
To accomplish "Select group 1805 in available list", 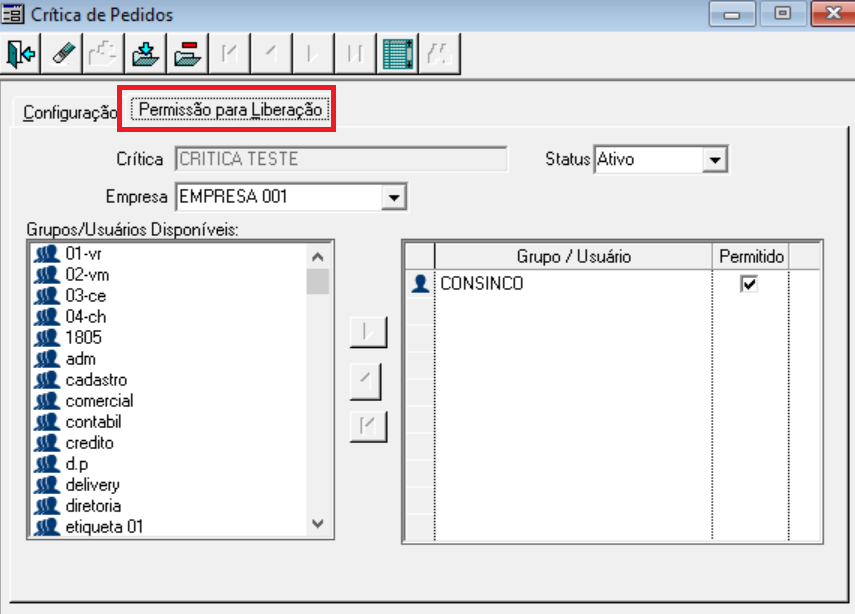I will coord(83,338).
